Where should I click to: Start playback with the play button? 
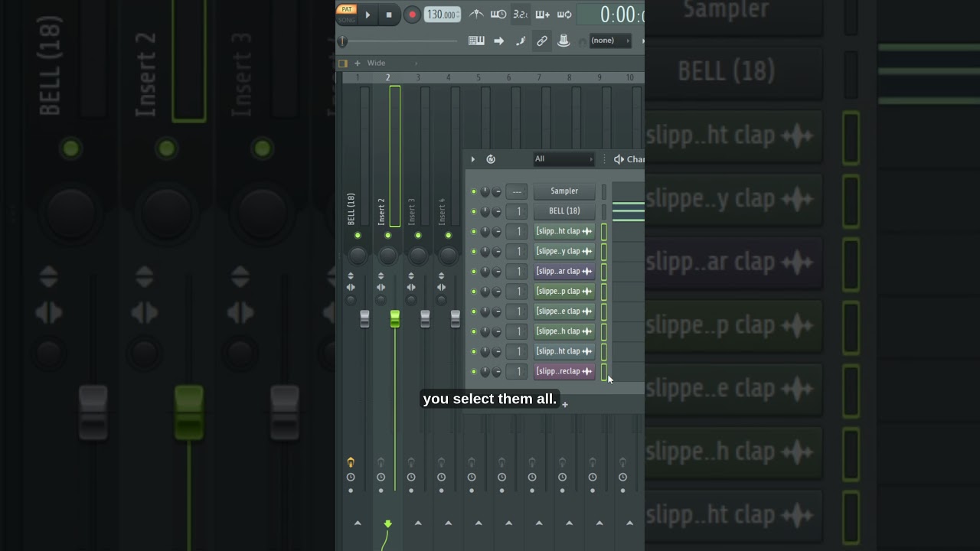coord(367,15)
